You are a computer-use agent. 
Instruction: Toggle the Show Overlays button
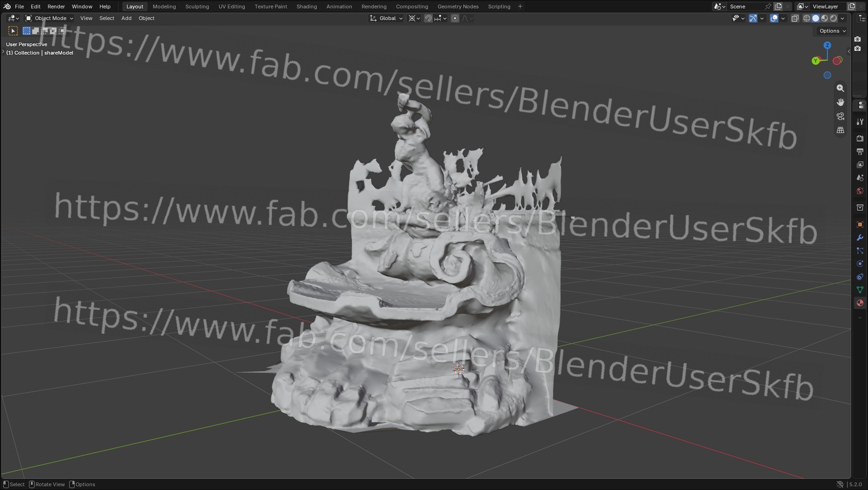pyautogui.click(x=774, y=18)
